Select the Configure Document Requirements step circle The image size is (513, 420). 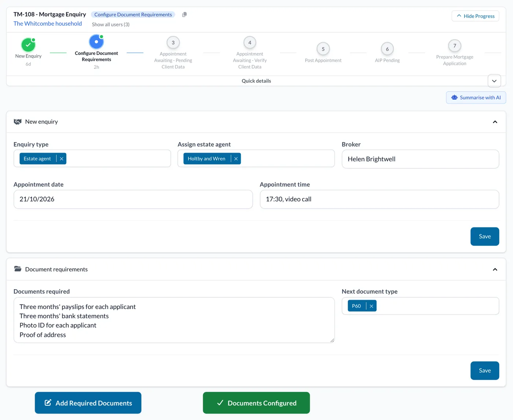click(96, 42)
